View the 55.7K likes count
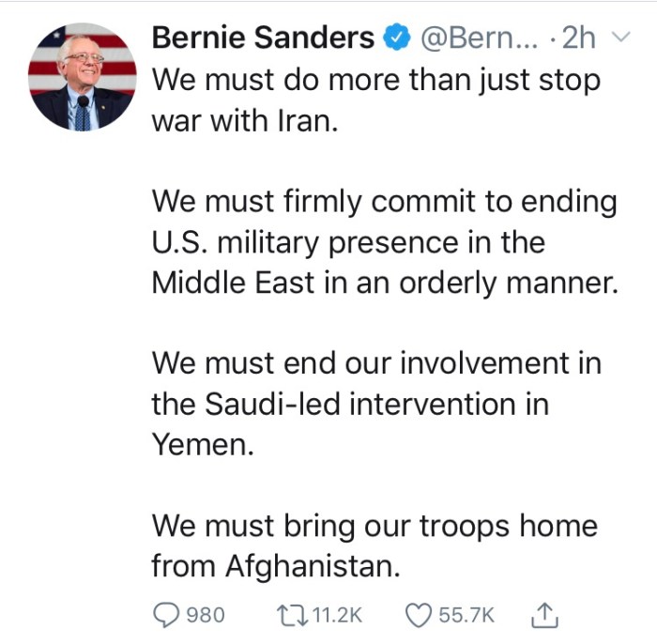Image resolution: width=657 pixels, height=644 pixels. pos(466,615)
